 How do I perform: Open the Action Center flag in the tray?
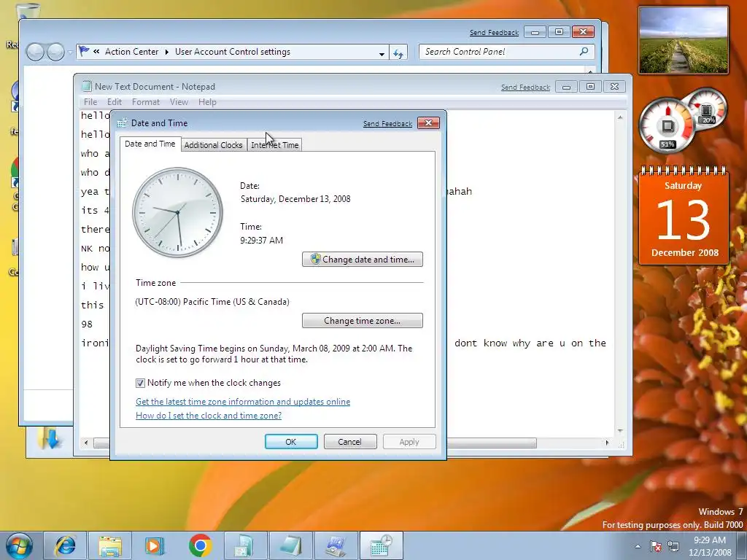coord(656,546)
